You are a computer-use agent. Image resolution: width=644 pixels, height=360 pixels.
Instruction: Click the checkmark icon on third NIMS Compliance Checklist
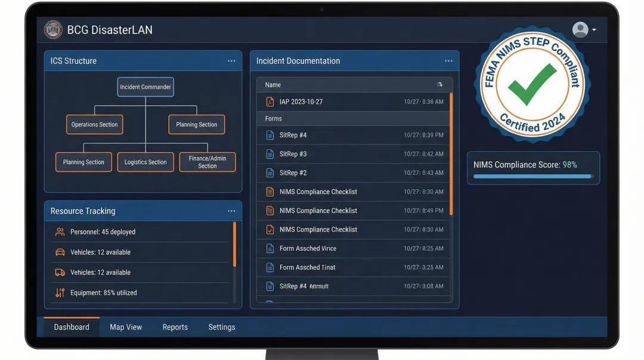[270, 229]
